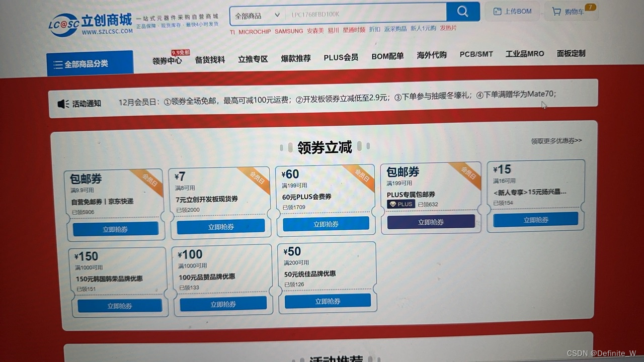Click the 新人1元购 link
The height and width of the screenshot is (362, 644).
(423, 29)
